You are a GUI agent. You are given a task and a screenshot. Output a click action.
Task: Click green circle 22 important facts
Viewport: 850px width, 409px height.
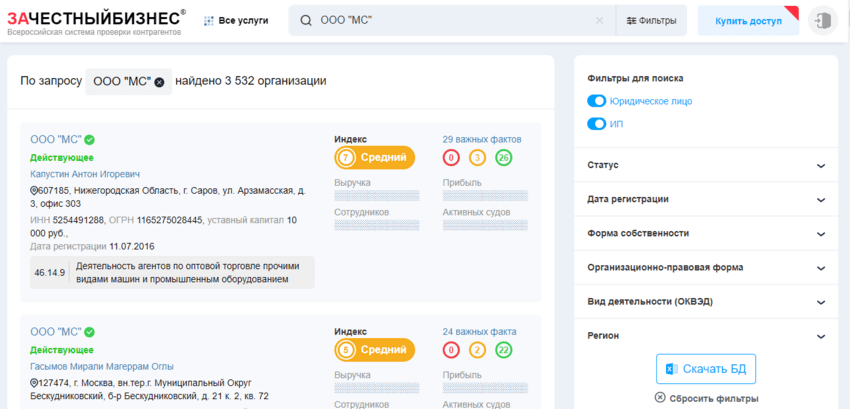point(504,350)
